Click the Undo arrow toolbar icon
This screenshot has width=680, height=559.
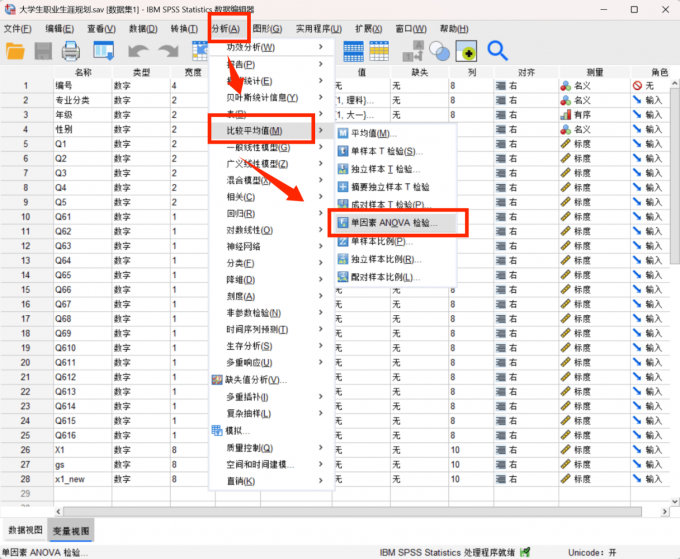pos(137,51)
